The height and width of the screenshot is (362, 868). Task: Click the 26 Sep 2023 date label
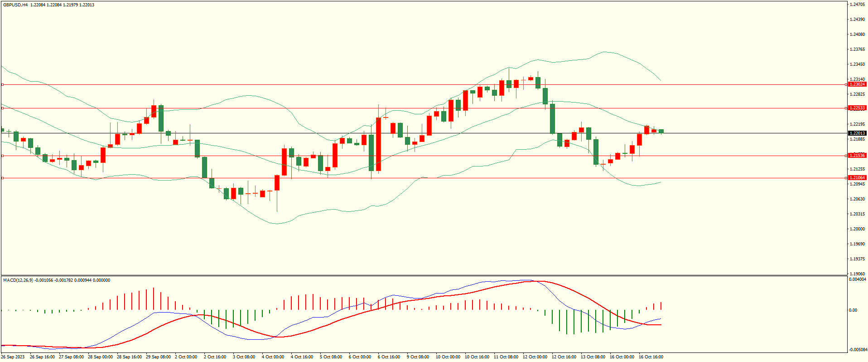click(13, 357)
